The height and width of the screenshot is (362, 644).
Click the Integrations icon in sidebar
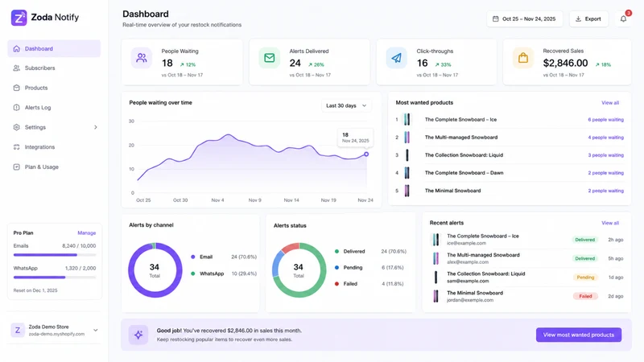tap(16, 147)
